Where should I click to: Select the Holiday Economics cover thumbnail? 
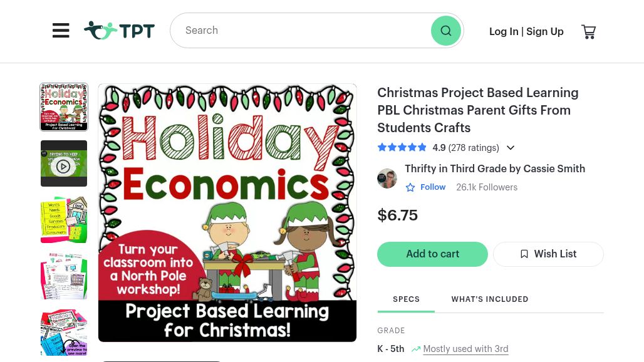click(64, 107)
